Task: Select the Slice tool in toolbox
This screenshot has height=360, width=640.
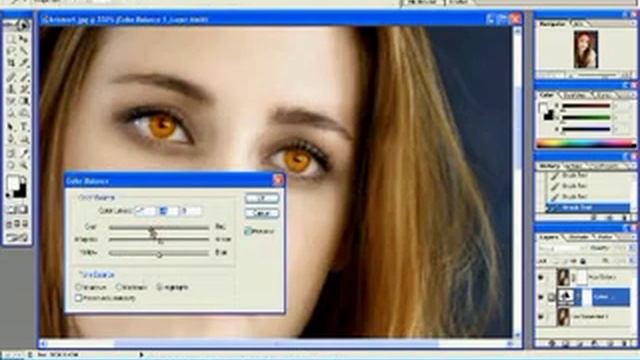Action: coord(24,63)
